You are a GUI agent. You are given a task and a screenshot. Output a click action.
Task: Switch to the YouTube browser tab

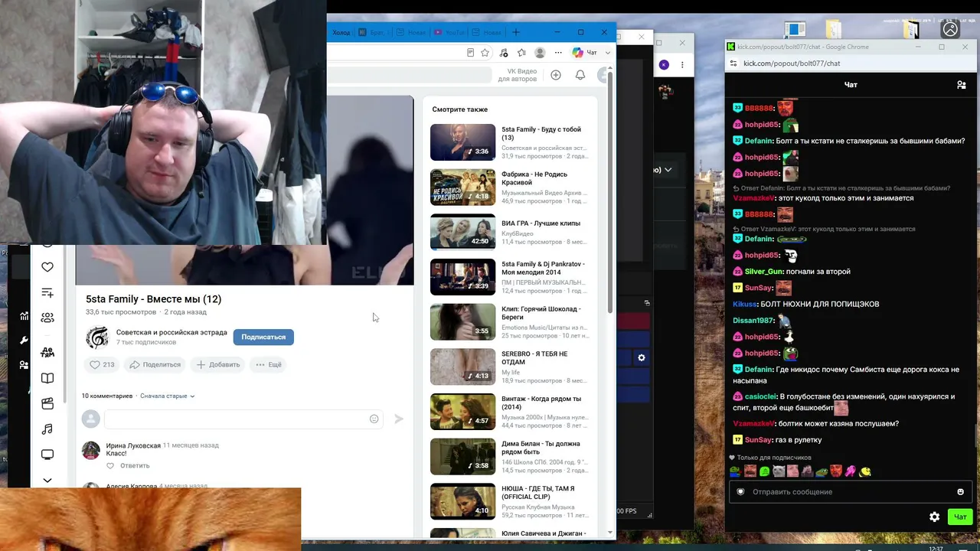450,32
